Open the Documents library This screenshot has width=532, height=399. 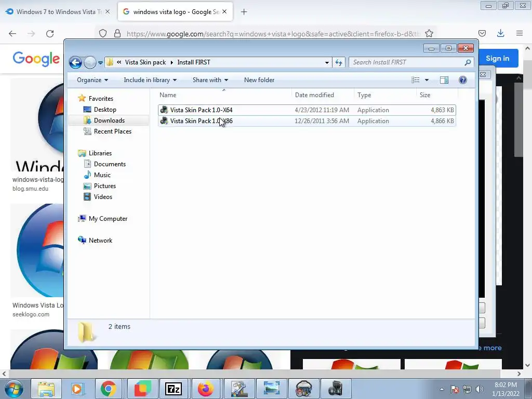pyautogui.click(x=110, y=164)
